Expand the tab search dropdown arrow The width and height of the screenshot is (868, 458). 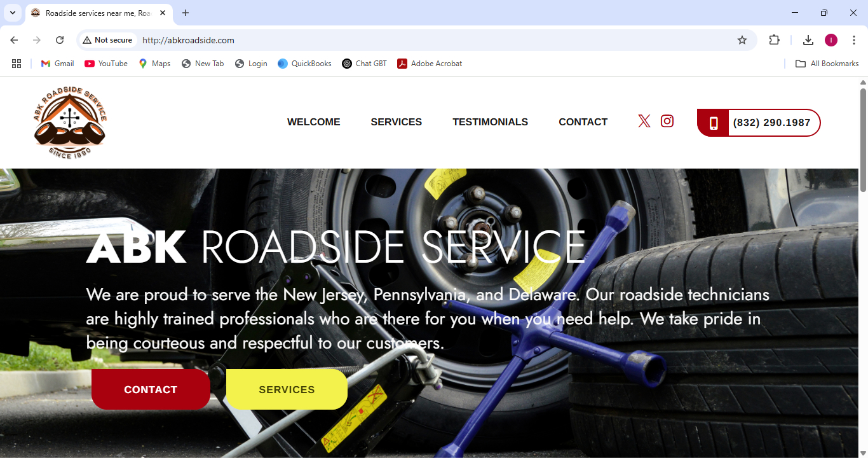click(12, 13)
